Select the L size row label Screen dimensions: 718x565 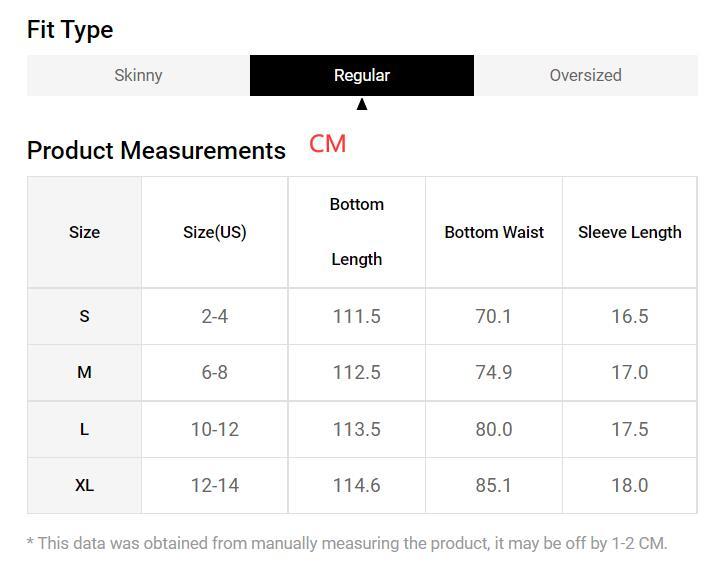(84, 429)
